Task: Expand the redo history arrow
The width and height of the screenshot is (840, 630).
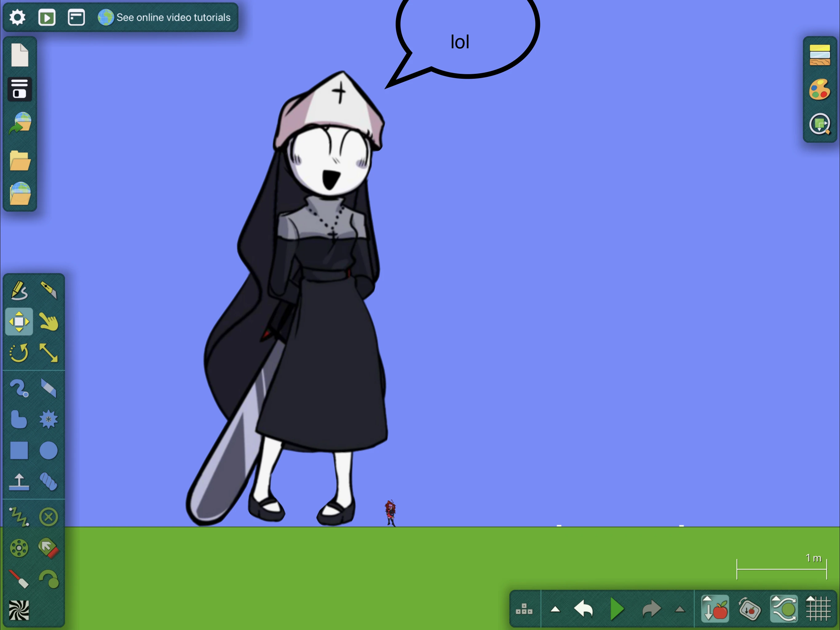Action: point(680,609)
